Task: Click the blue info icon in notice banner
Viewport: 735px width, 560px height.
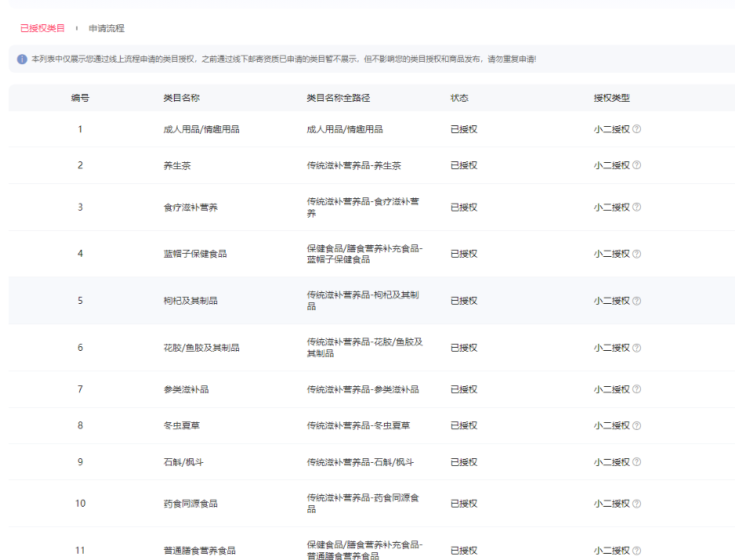Action: coord(22,60)
